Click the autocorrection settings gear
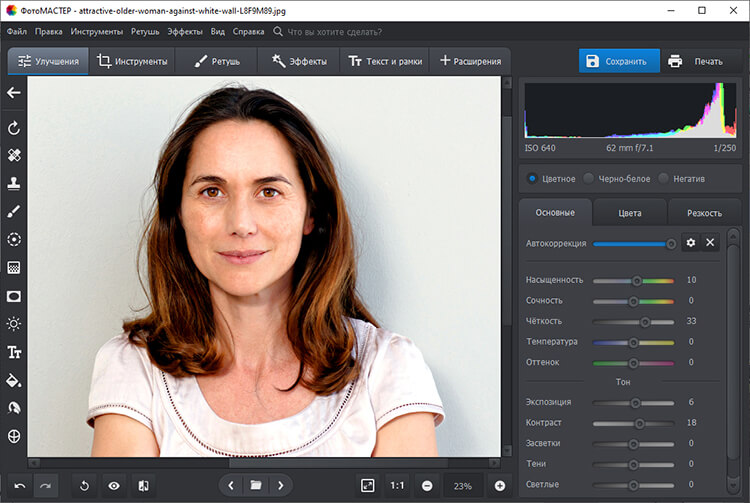Screen dimensions: 750x503 click(690, 243)
